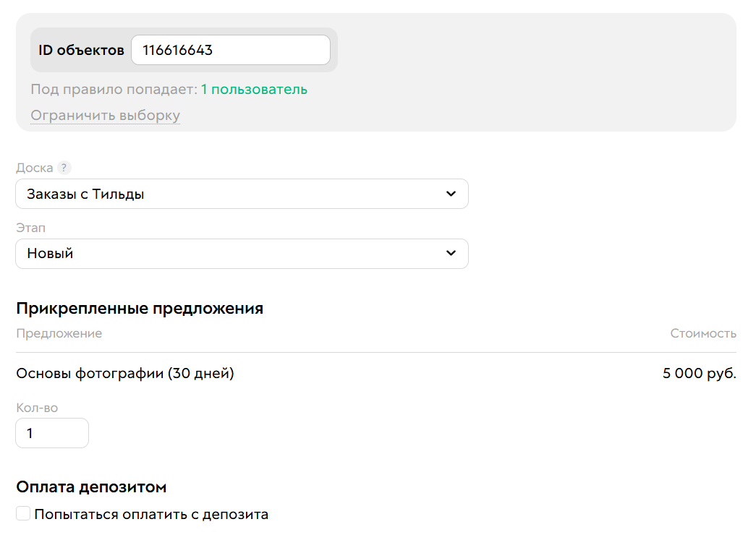The height and width of the screenshot is (540, 756).
Task: Click the question mark help icon near Доска
Action: (64, 167)
